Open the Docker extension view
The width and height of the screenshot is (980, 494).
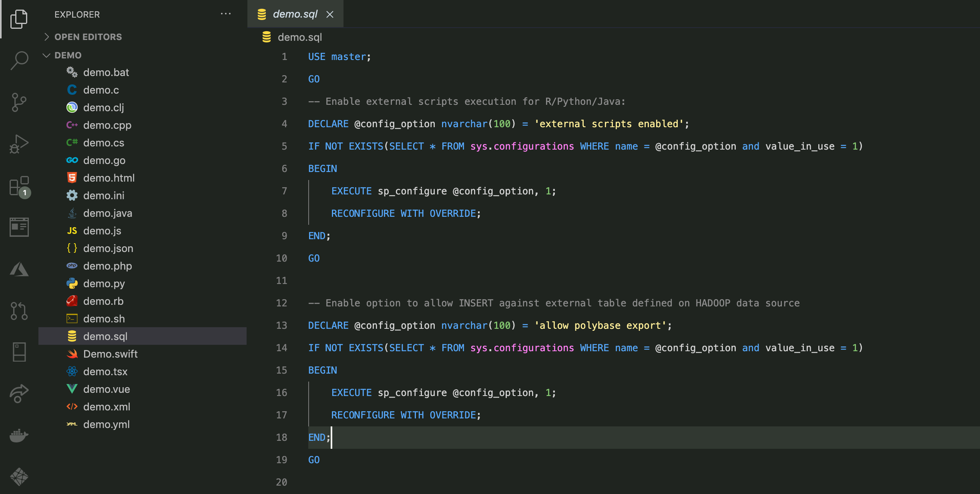(x=19, y=436)
